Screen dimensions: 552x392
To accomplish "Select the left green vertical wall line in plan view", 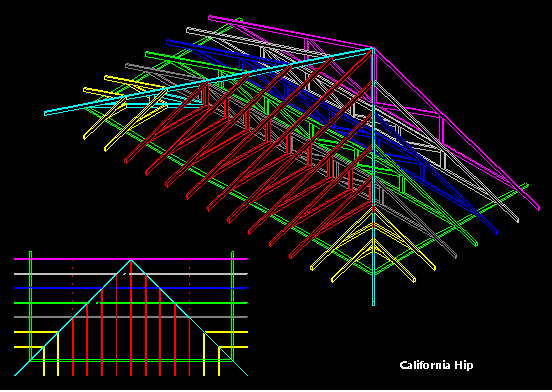I will 30,306.
